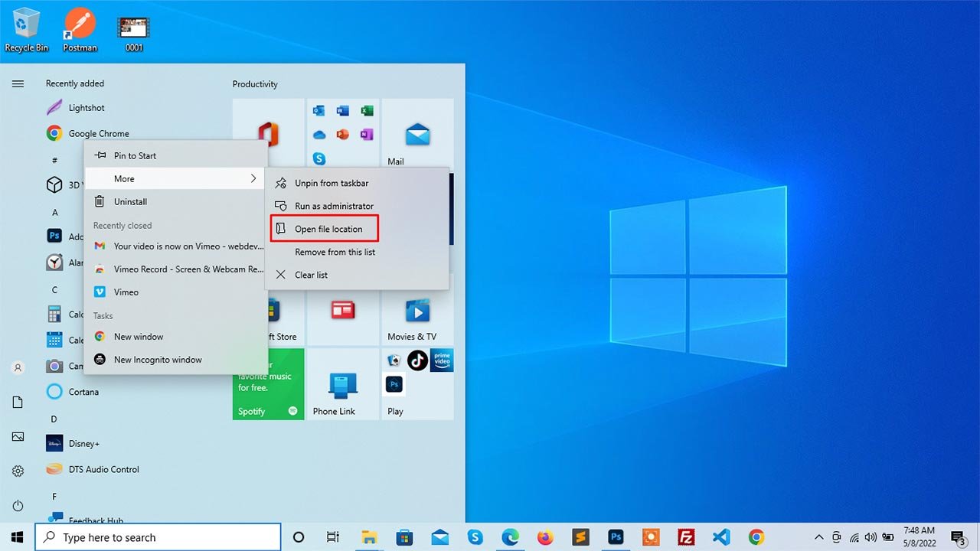This screenshot has width=980, height=551.
Task: Show hidden system tray icons
Action: point(818,537)
